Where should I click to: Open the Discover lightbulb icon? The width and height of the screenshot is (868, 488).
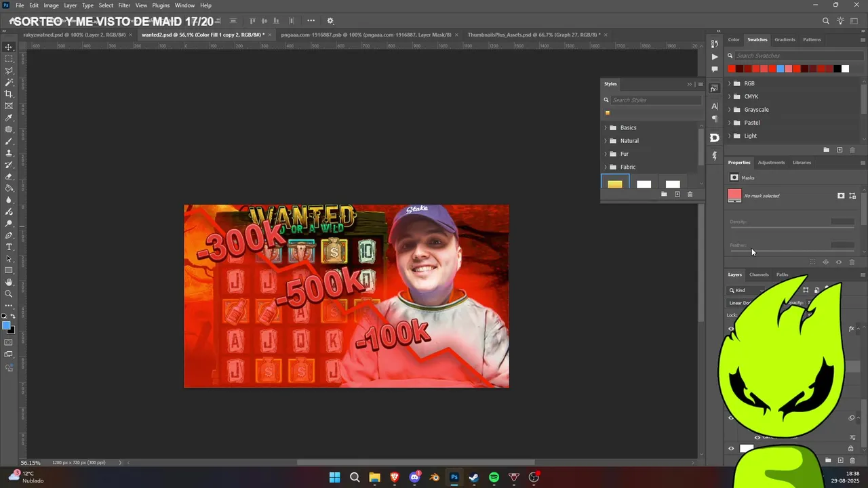[x=842, y=21]
